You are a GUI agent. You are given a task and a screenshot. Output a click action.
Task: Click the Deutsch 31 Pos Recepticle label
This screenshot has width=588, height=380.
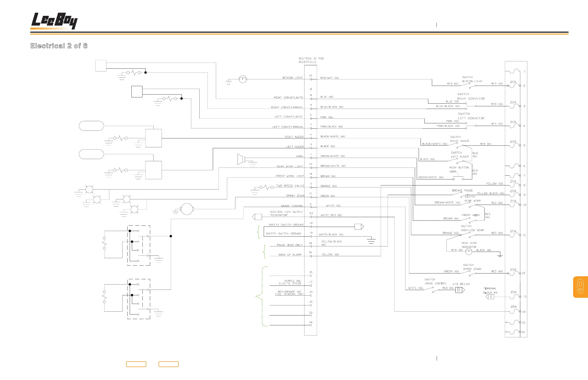(311, 60)
